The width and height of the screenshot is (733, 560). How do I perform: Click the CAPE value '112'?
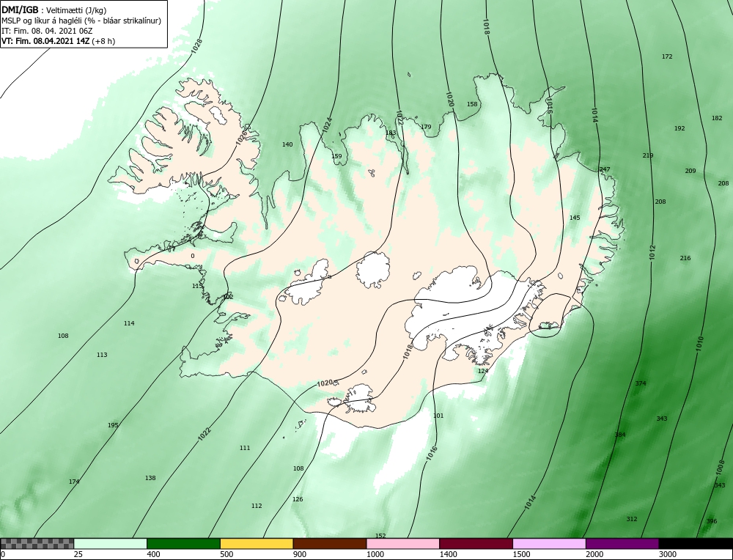[x=256, y=506]
